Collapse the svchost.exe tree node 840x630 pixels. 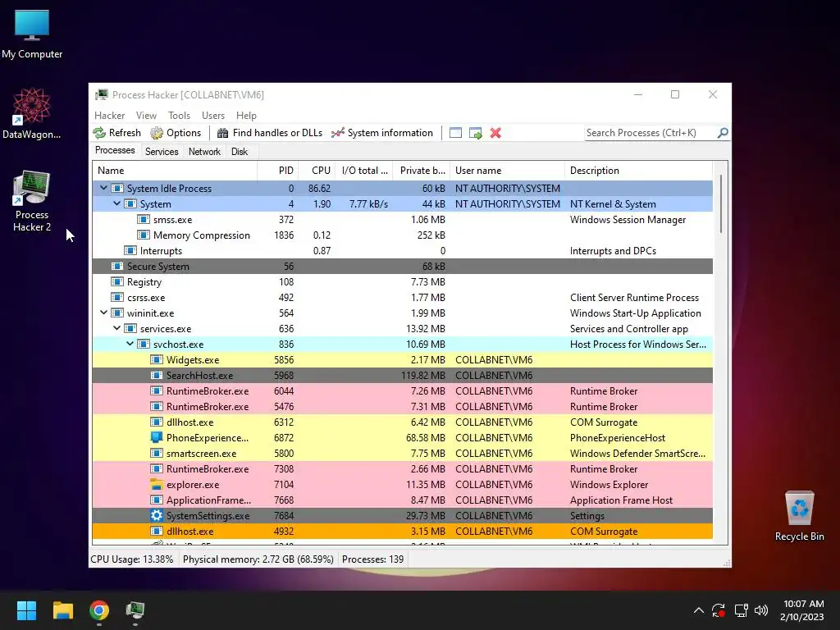point(130,344)
